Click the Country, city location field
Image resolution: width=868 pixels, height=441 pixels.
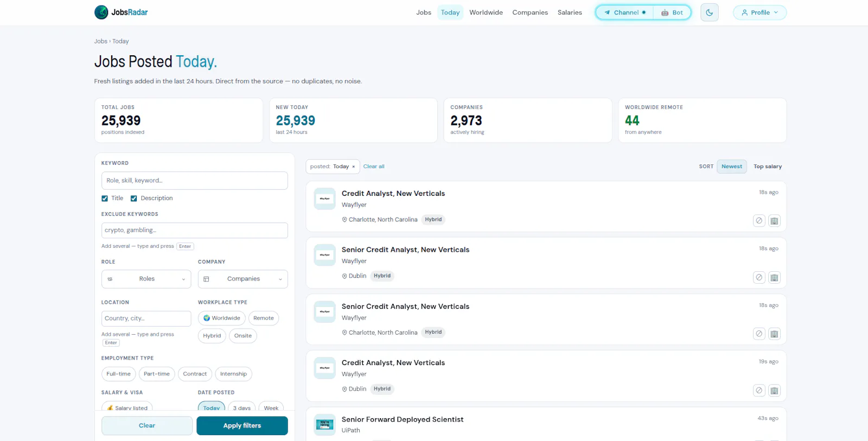[x=146, y=318]
